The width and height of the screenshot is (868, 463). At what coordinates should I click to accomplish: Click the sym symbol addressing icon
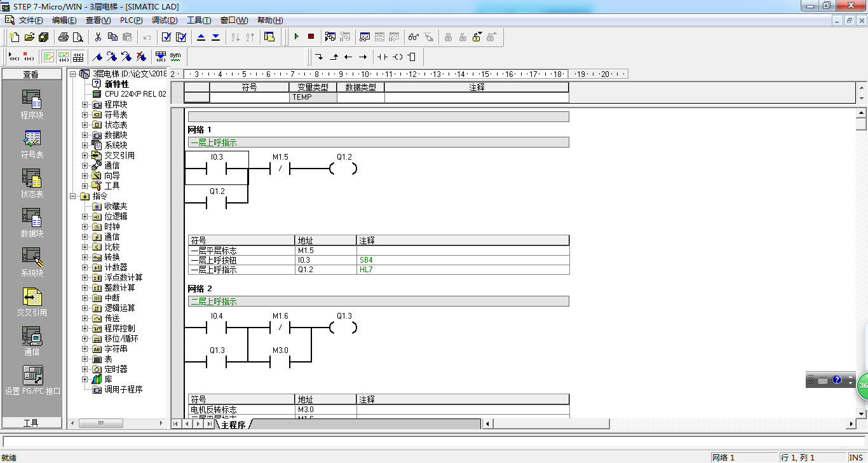(175, 57)
